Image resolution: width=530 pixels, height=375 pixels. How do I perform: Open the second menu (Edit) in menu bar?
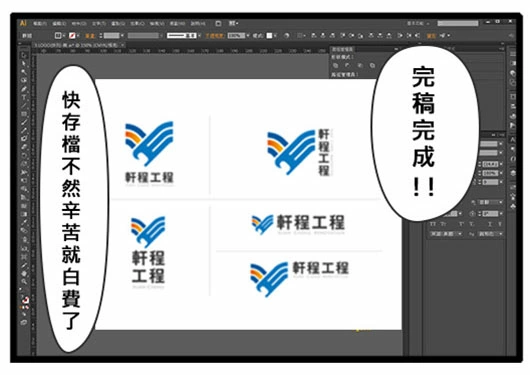[x=59, y=23]
